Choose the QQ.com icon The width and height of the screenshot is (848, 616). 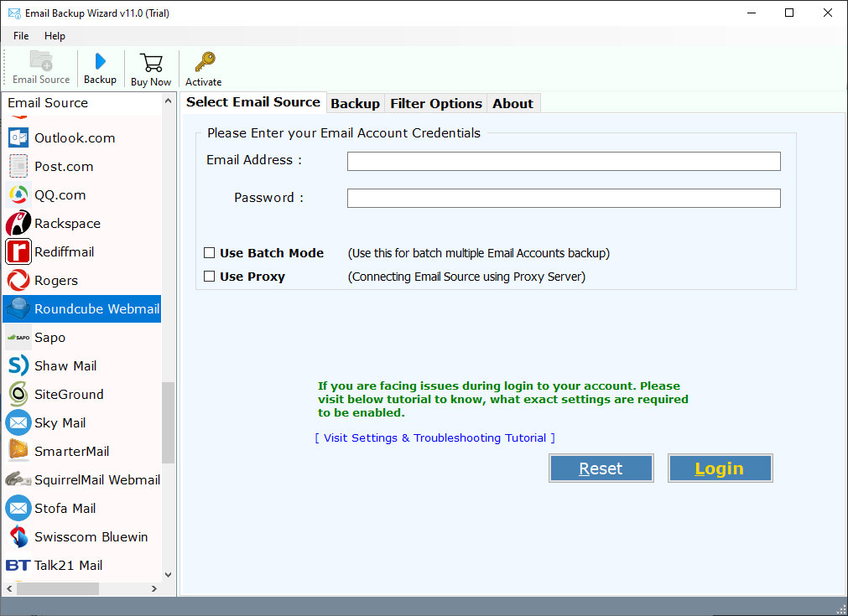click(18, 195)
